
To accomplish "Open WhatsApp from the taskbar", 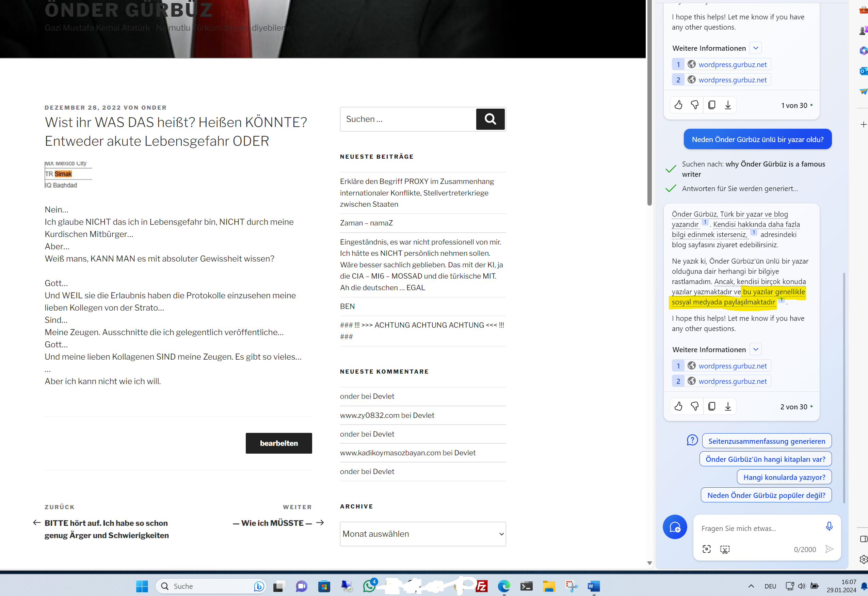I will pos(369,586).
